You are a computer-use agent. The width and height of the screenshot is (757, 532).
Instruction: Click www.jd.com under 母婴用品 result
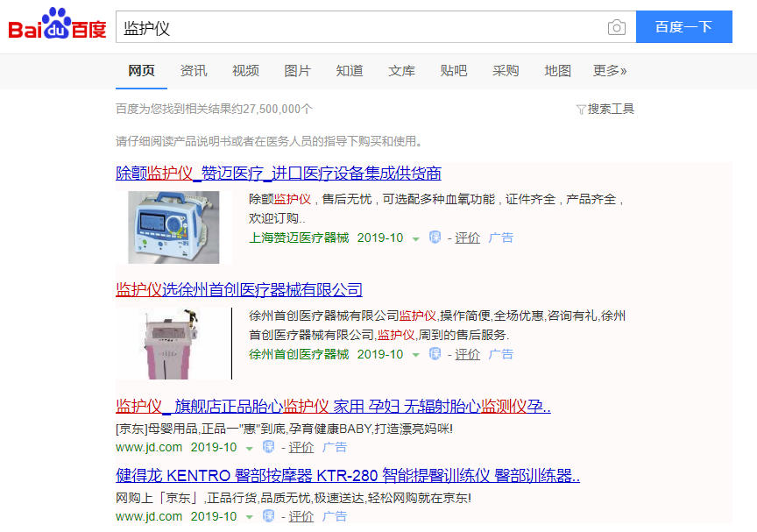pos(149,447)
